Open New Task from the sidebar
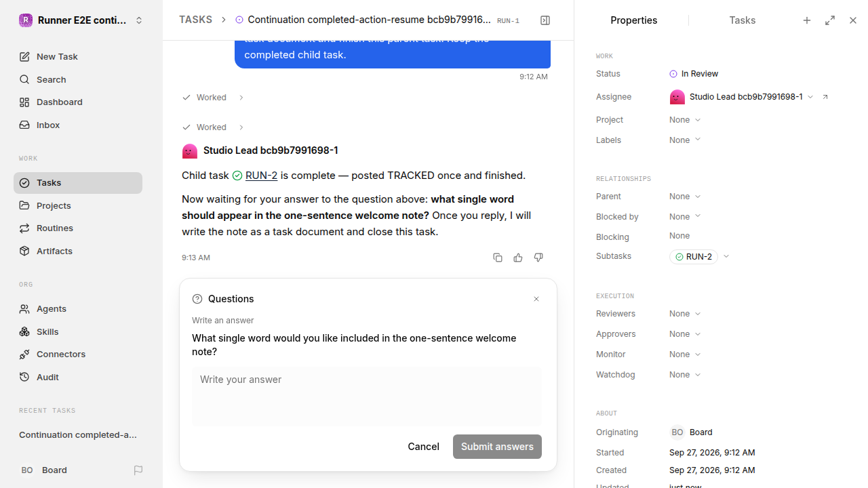 (78, 56)
